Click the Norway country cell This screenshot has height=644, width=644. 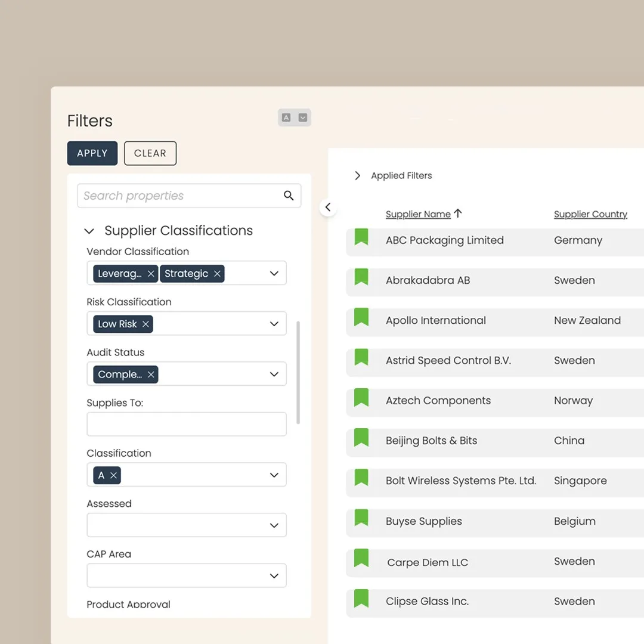[x=574, y=401]
